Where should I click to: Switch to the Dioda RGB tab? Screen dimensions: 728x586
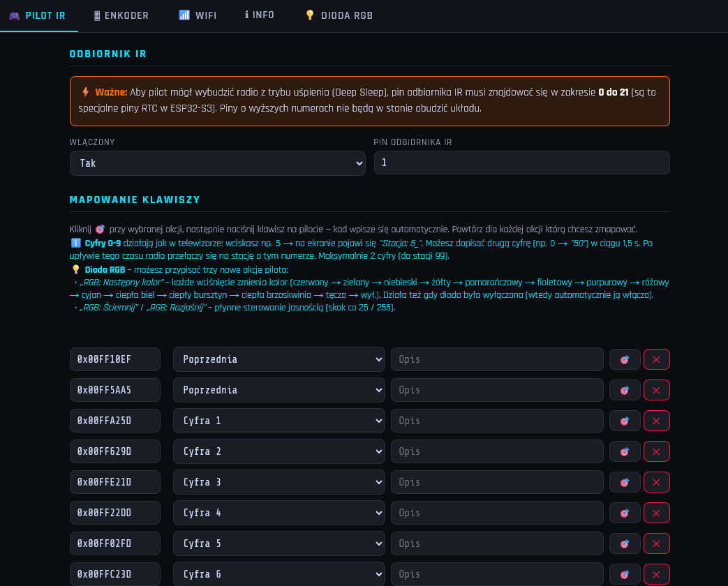pos(339,16)
